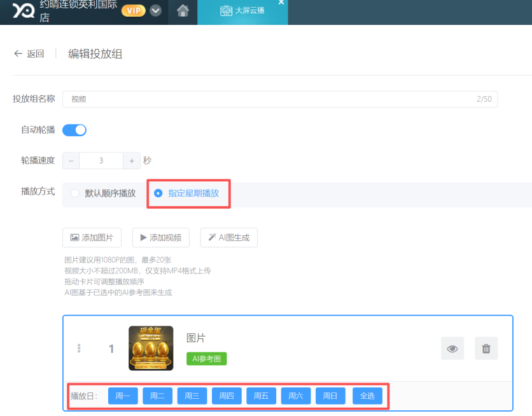Viewport: 532px width, 416px height.
Task: Click the 编辑投放组 page title
Action: tap(95, 54)
